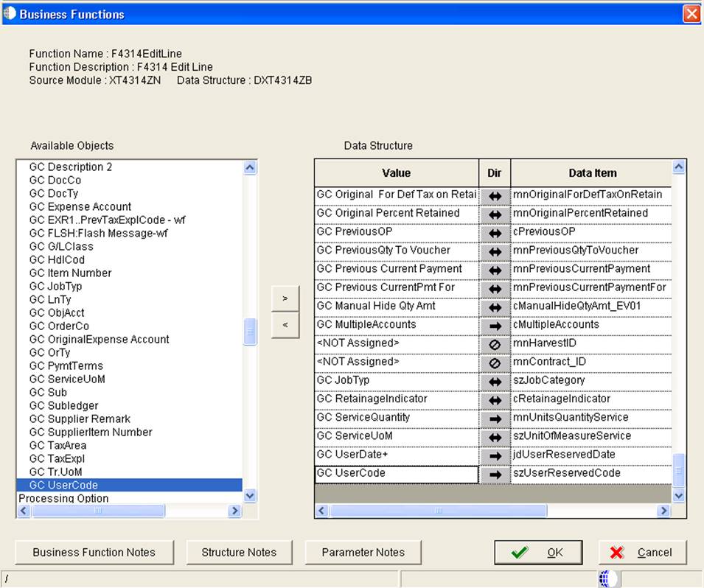
Task: Open Business Function Notes
Action: (x=94, y=552)
